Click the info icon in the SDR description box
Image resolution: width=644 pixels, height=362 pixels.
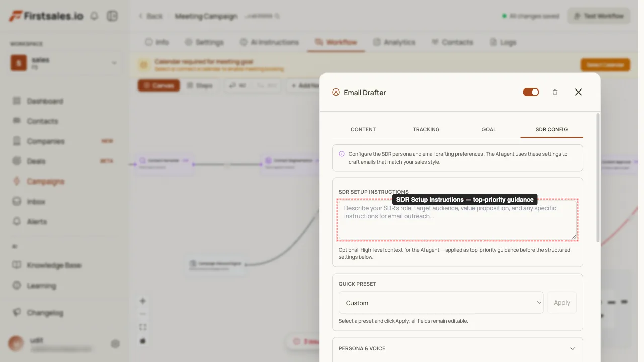[x=342, y=154]
